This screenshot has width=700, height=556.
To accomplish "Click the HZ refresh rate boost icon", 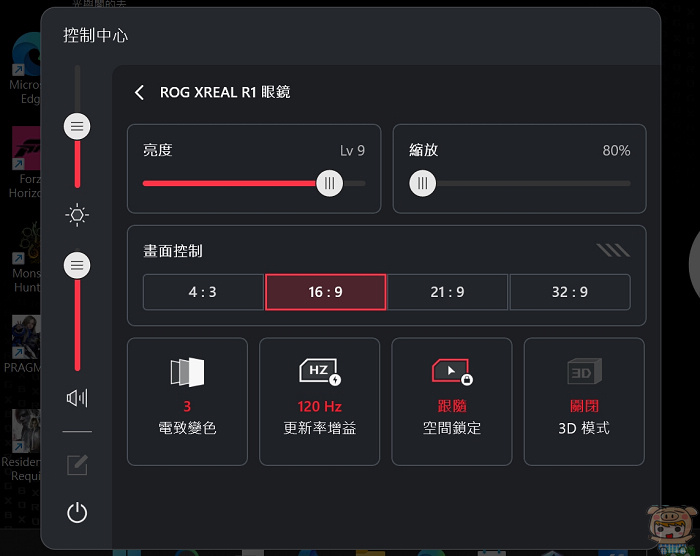I will 320,371.
